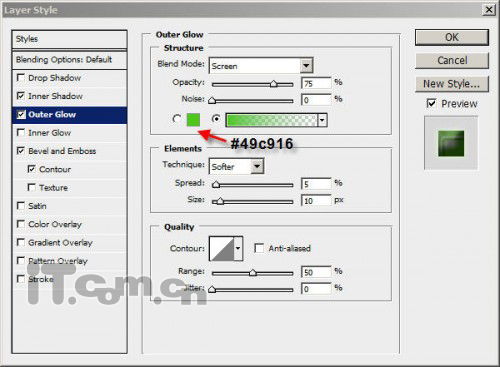
Task: Enable the Pattern Overlay checkbox
Action: pos(21,260)
